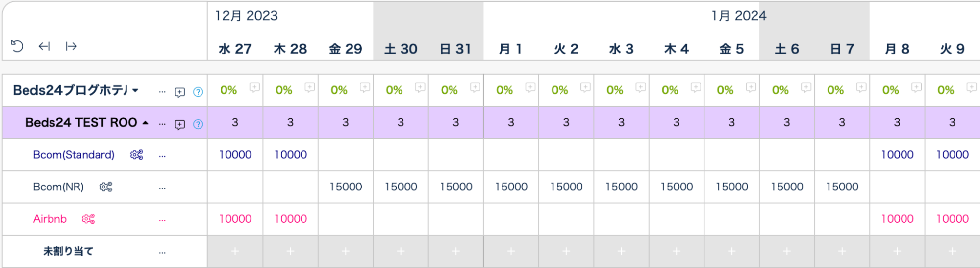Add note on 水 27 occupancy cell
The width and height of the screenshot is (980, 268).
(254, 87)
